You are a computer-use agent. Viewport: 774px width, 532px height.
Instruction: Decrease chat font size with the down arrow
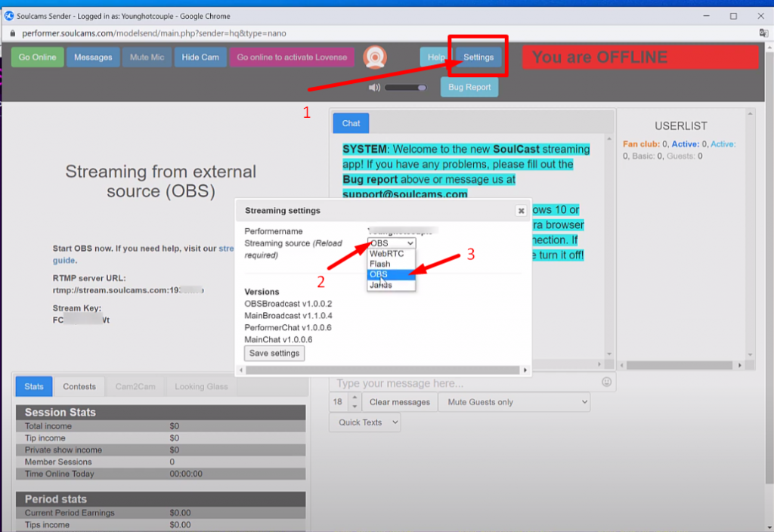click(354, 407)
